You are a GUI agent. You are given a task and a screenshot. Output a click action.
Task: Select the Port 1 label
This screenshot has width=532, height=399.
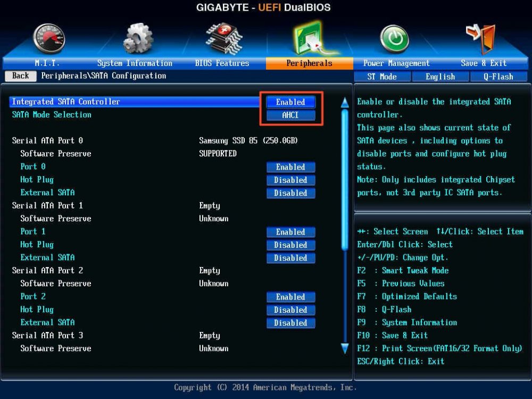click(33, 231)
